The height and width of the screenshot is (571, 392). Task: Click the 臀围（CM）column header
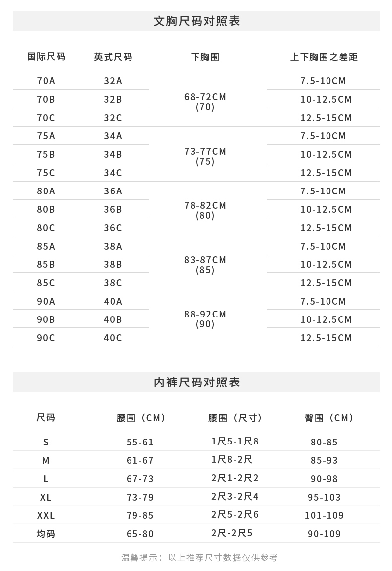[329, 418]
